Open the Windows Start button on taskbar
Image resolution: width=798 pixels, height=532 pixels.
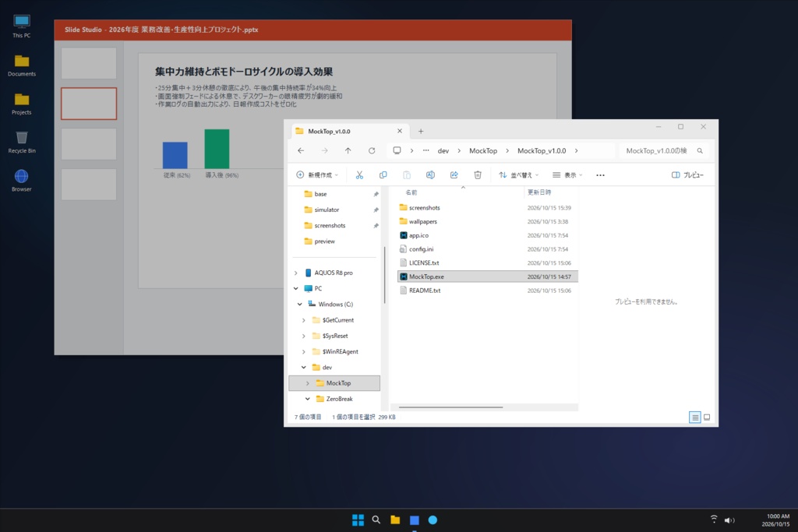(x=358, y=520)
